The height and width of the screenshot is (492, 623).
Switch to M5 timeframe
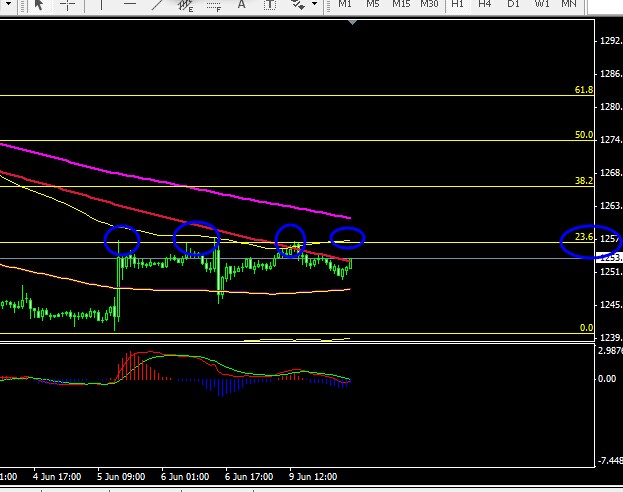coord(373,4)
